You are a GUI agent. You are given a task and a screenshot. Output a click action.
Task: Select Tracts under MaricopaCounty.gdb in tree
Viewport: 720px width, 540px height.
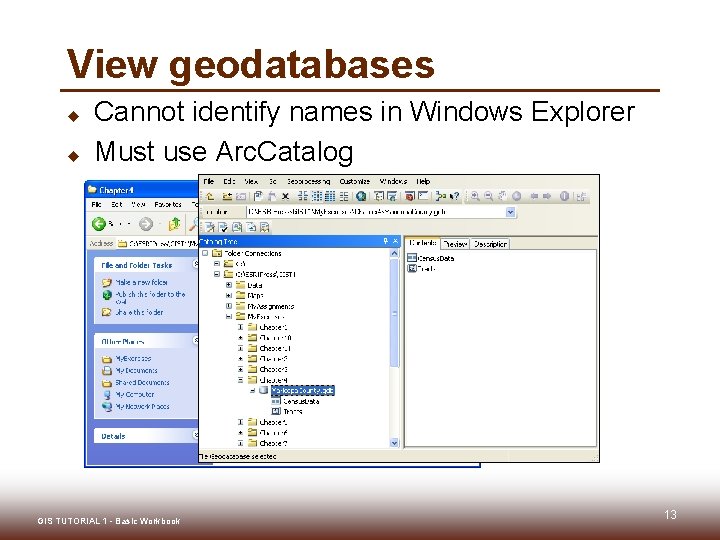pyautogui.click(x=292, y=411)
